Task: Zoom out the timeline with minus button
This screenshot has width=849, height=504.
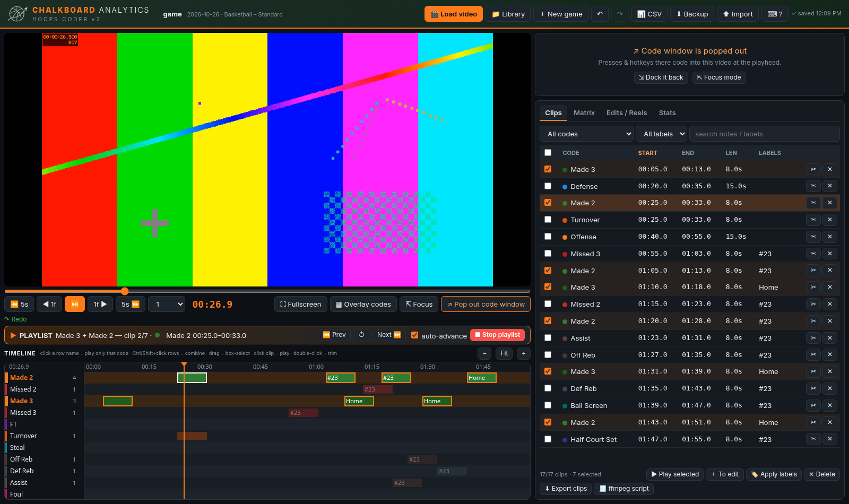Action: (x=484, y=353)
